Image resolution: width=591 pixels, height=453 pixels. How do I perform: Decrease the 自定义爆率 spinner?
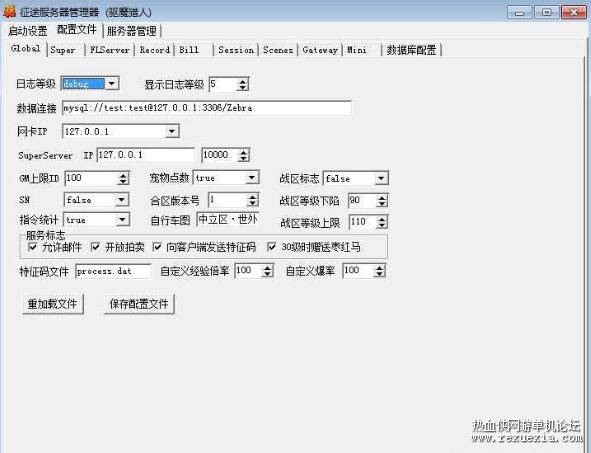[x=380, y=274]
